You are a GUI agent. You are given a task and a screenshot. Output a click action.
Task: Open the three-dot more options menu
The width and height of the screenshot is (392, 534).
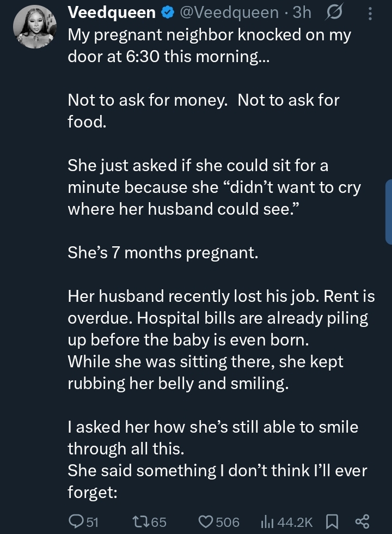(x=371, y=13)
